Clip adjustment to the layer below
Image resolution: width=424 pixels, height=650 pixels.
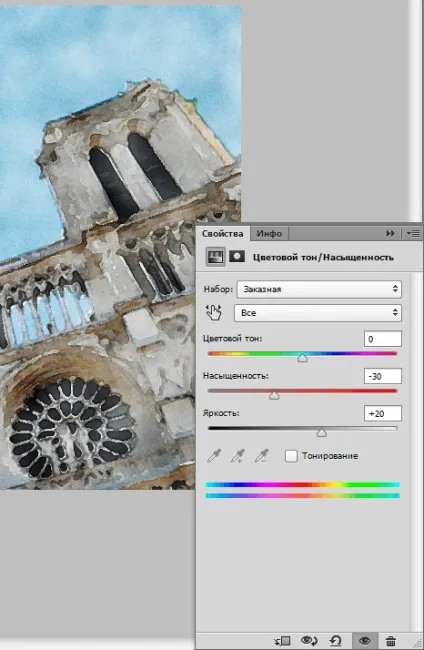(x=283, y=641)
